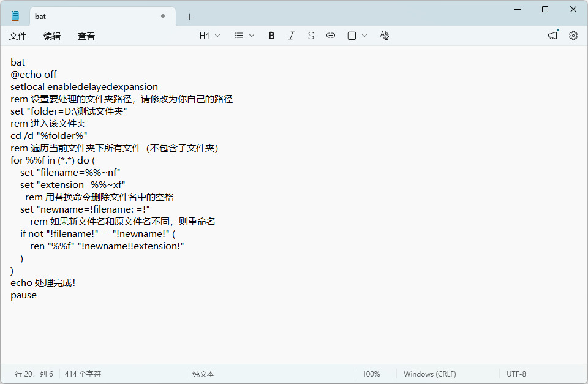Click the 'rem 进入该文件夹' comment line
This screenshot has height=384, width=588.
click(48, 123)
